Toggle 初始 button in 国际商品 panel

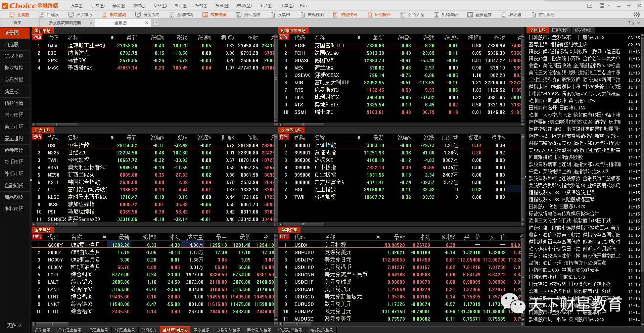click(37, 237)
